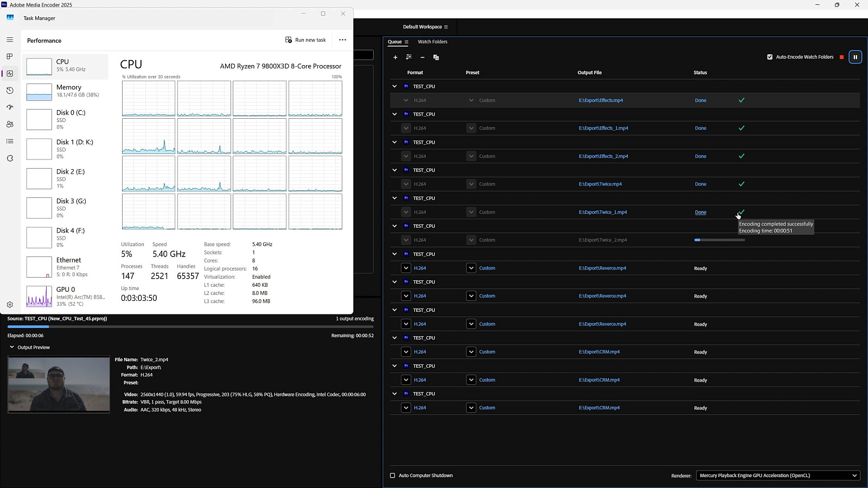The height and width of the screenshot is (488, 868).
Task: Open the Renderer dropdown
Action: pos(778,476)
